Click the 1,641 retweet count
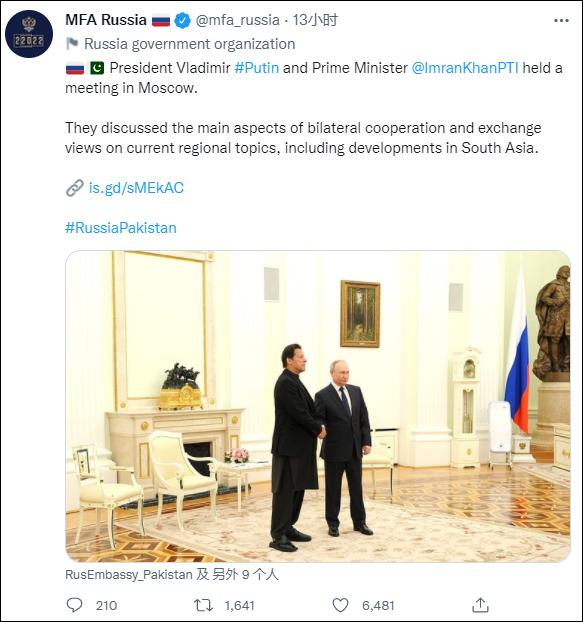Image resolution: width=583 pixels, height=622 pixels. (x=240, y=605)
